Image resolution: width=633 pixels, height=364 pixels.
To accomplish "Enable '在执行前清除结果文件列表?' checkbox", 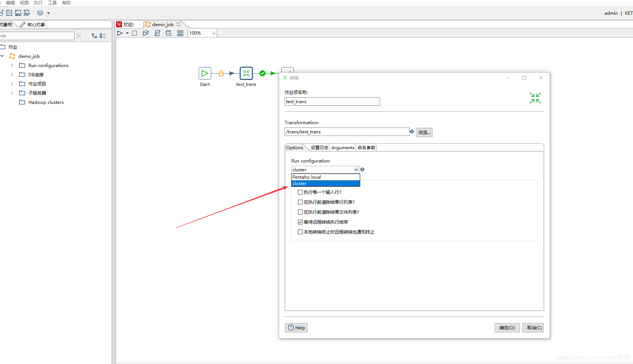I will (x=300, y=212).
